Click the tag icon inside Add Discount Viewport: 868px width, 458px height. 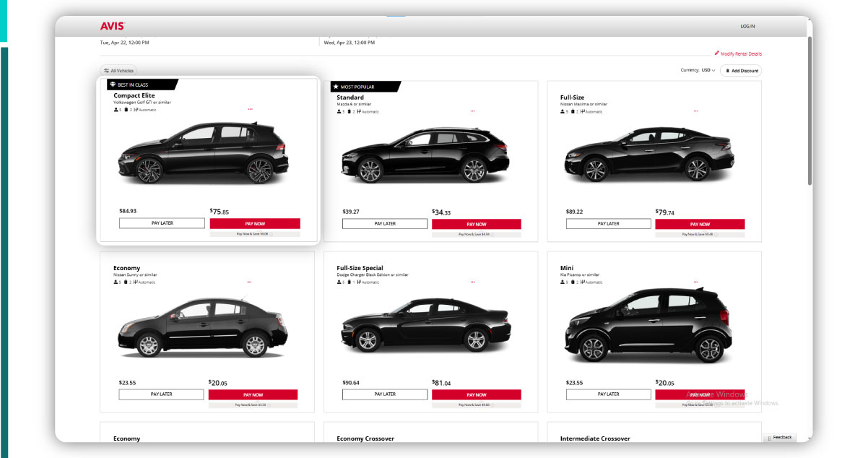728,70
